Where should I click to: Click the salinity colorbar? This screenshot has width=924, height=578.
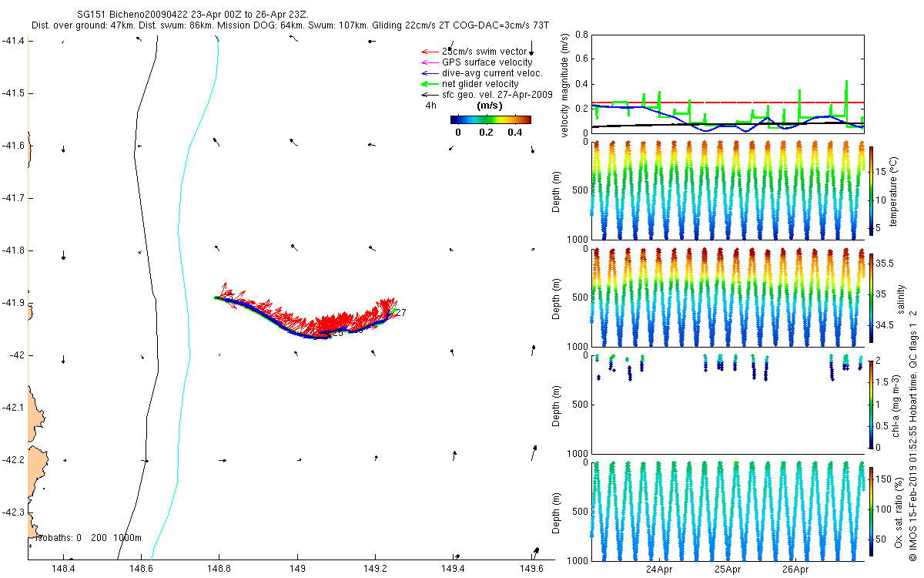pos(871,298)
